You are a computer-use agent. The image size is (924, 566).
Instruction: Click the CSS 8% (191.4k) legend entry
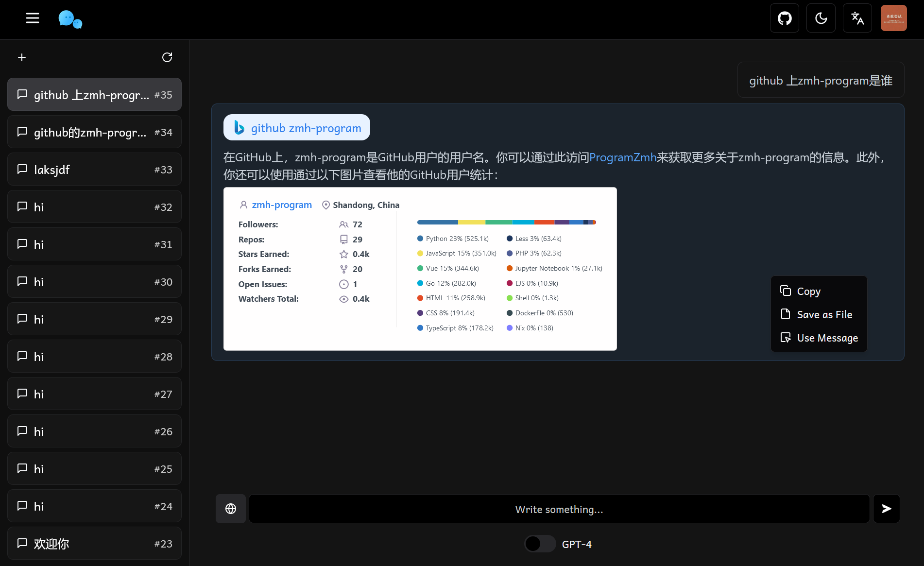[x=446, y=313]
